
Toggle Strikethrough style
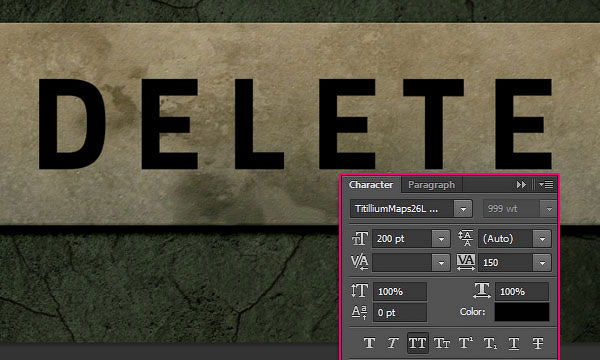(x=538, y=343)
